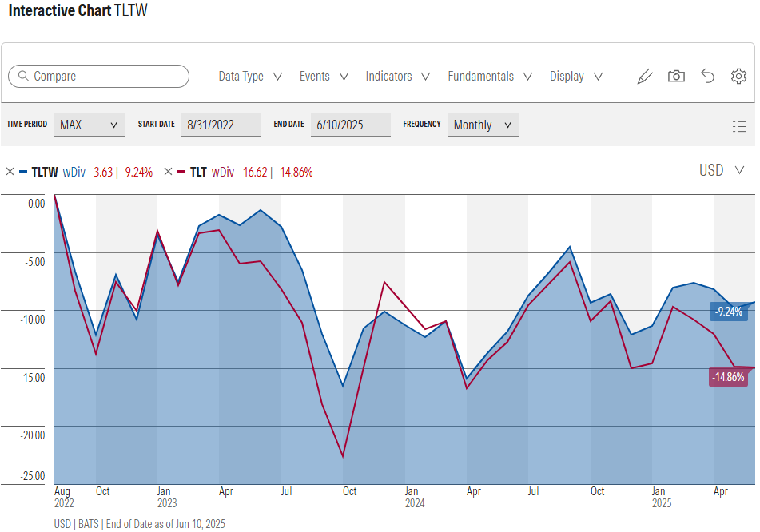760x532 pixels.
Task: Click the list view icon below settings
Action: [739, 126]
